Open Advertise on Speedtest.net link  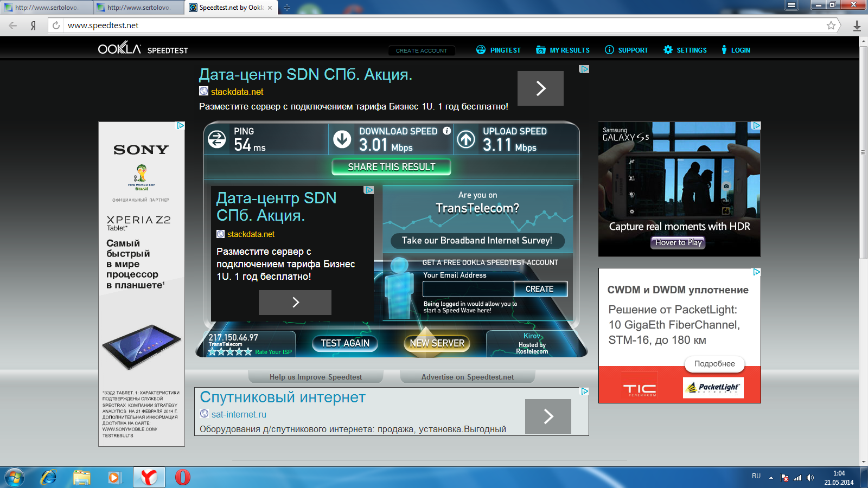click(x=468, y=377)
